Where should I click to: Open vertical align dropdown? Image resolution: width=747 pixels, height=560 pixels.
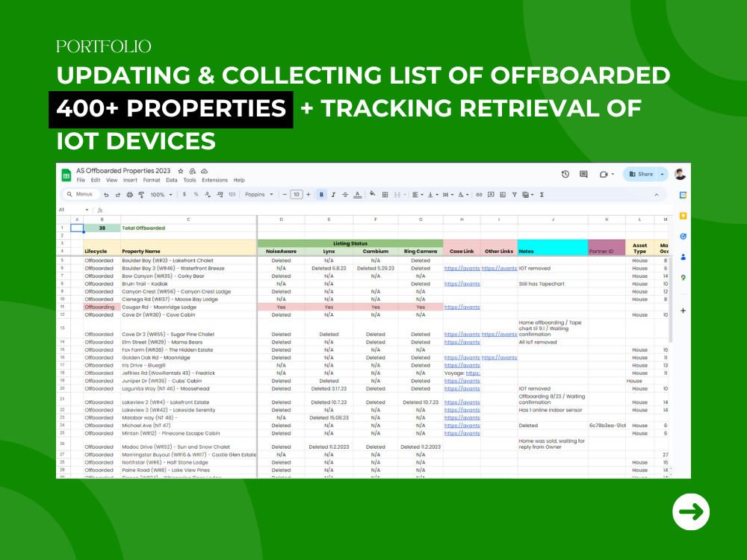tap(433, 195)
